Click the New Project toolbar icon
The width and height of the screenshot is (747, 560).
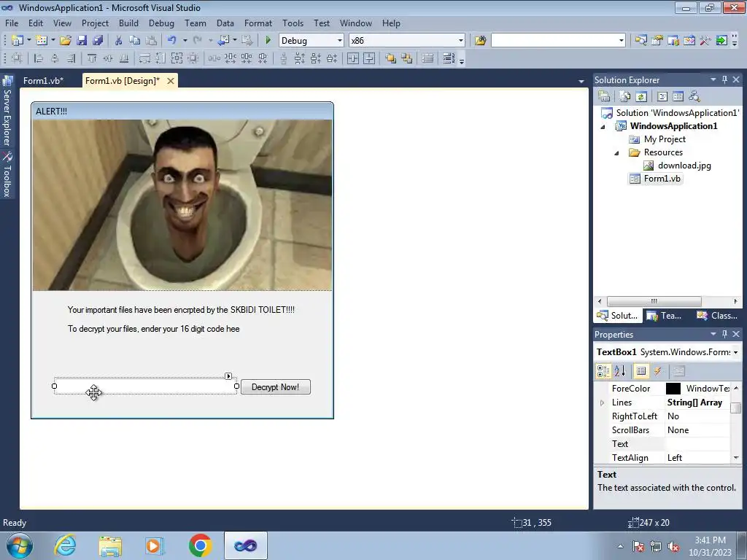pyautogui.click(x=18, y=41)
